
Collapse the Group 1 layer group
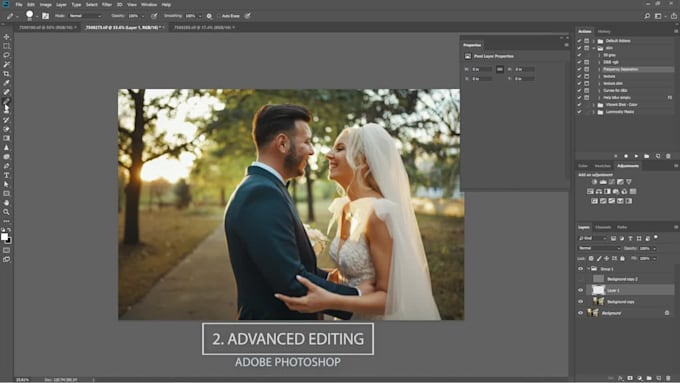[x=588, y=269]
